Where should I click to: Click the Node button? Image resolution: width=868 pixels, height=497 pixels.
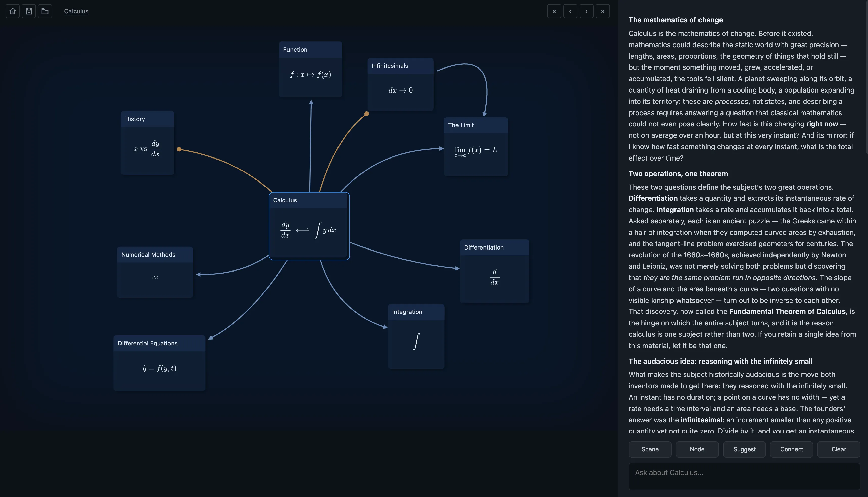pyautogui.click(x=697, y=449)
